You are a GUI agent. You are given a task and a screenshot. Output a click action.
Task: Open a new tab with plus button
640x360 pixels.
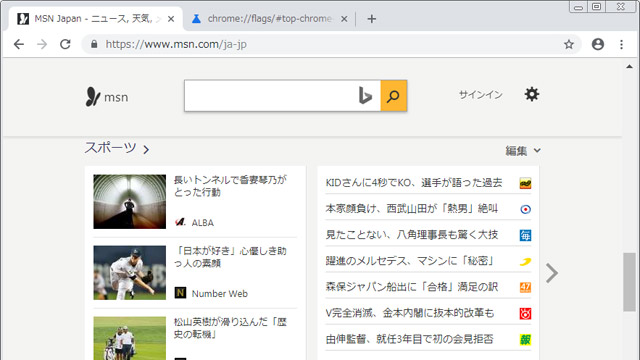[371, 19]
